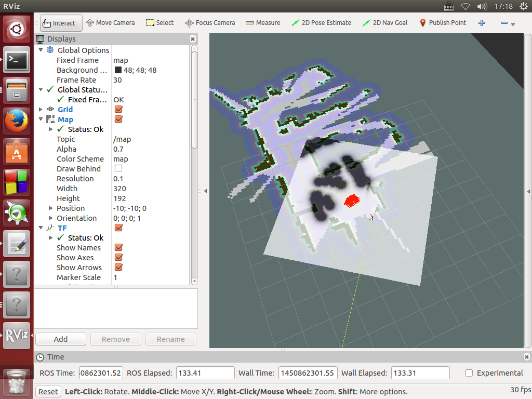Collapse the TF display tree
Viewport: 532px width, 399px height.
pos(41,228)
